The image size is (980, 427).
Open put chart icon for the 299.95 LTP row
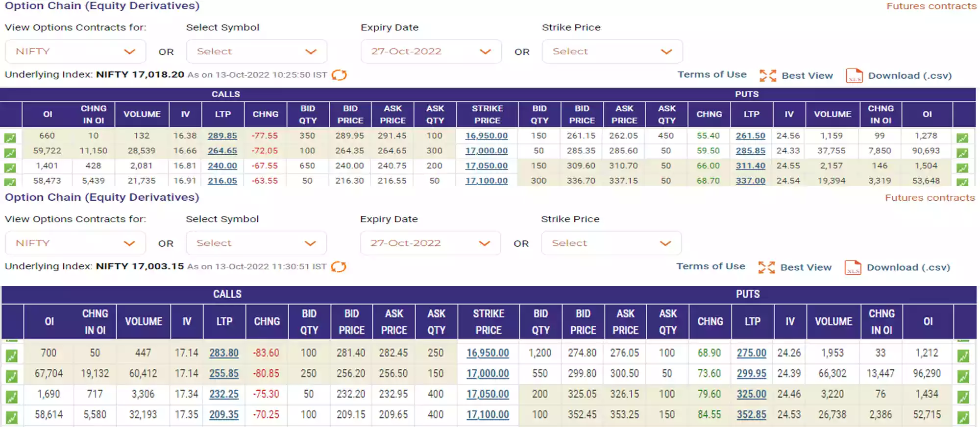pyautogui.click(x=963, y=376)
